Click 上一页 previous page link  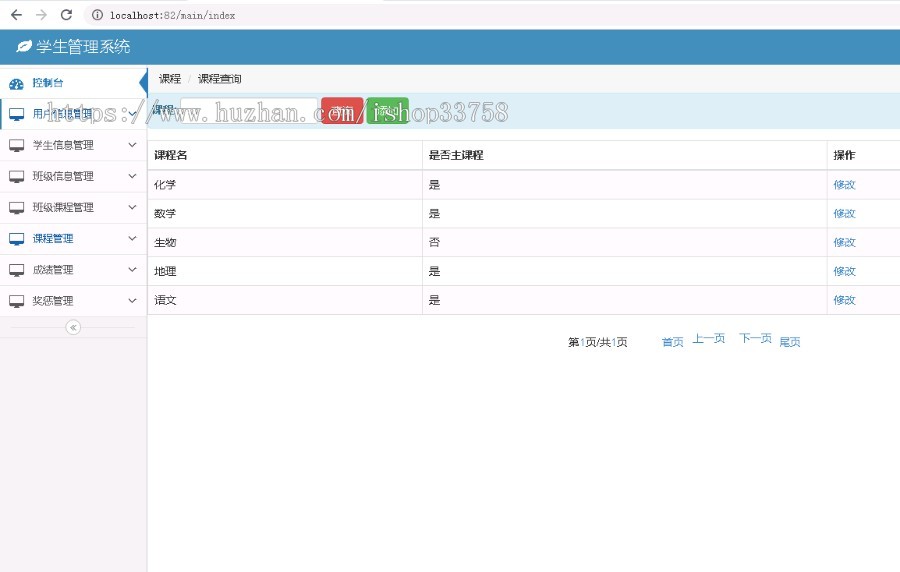click(x=709, y=338)
